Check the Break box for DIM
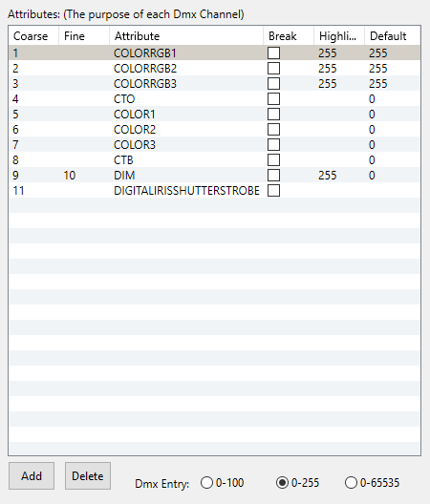 pos(273,176)
